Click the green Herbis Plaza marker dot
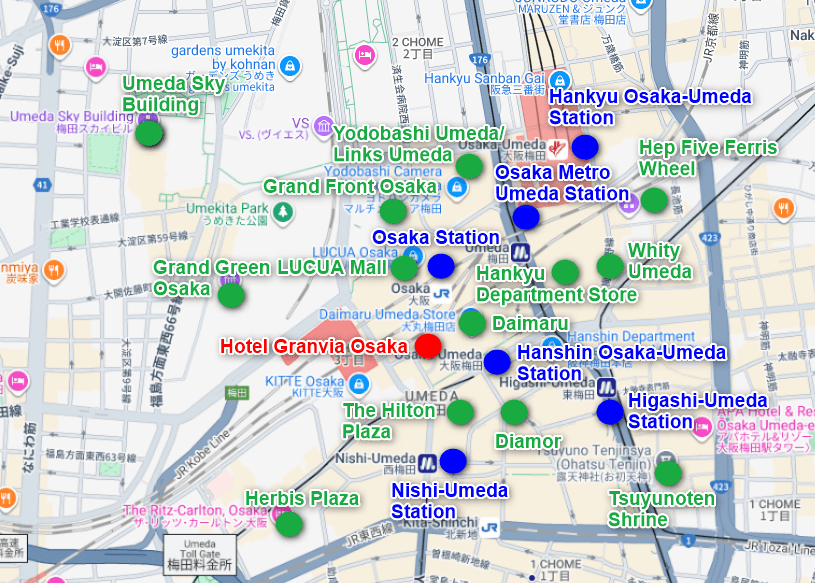 289,524
